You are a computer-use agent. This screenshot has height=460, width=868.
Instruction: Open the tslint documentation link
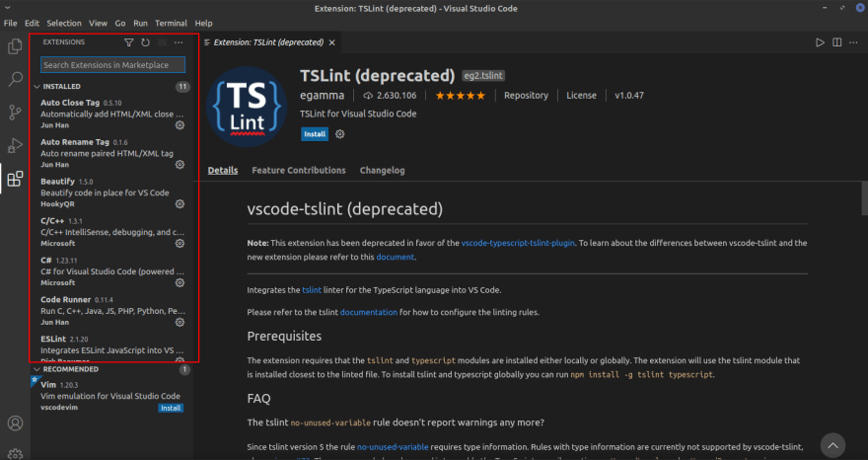coord(369,312)
